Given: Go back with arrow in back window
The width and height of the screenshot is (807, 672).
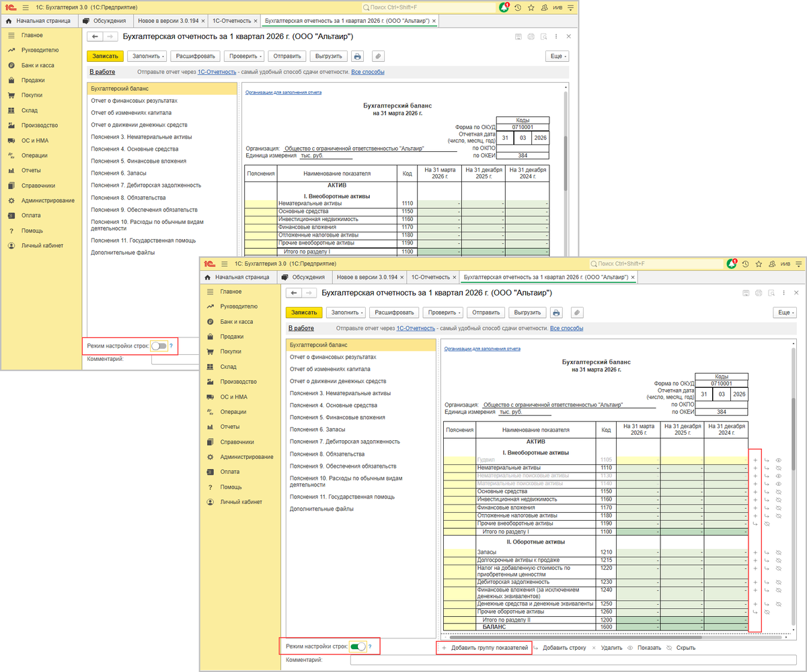Looking at the screenshot, I should 95,36.
